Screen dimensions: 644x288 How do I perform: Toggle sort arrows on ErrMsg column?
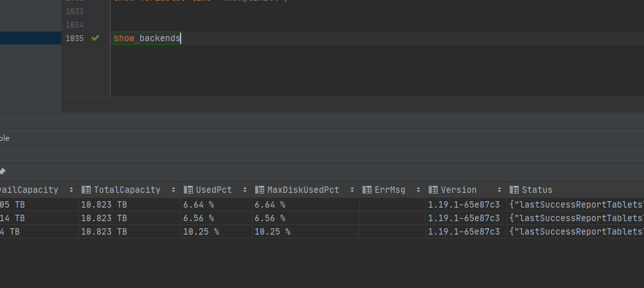tap(418, 190)
